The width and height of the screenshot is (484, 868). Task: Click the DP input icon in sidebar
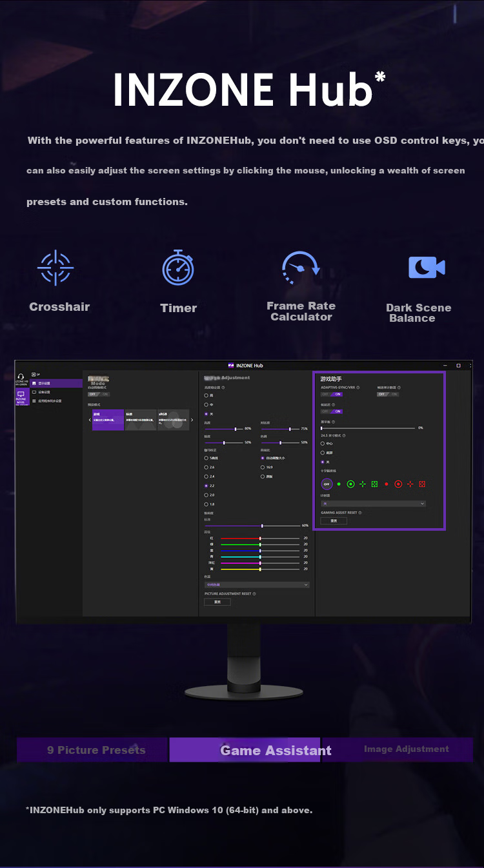coord(34,374)
